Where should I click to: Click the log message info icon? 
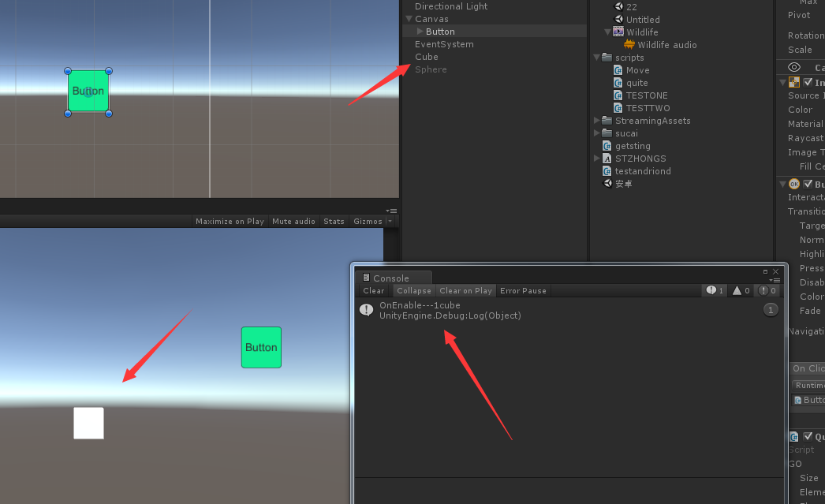point(366,310)
